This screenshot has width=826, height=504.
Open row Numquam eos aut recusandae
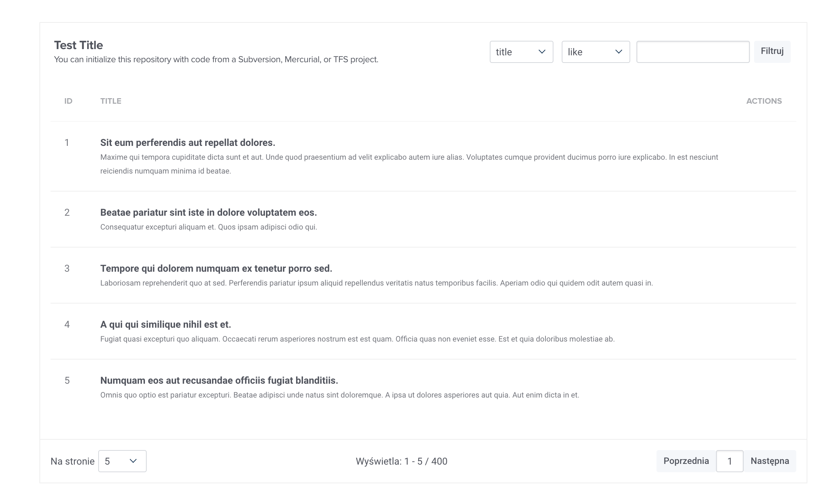[x=219, y=380]
